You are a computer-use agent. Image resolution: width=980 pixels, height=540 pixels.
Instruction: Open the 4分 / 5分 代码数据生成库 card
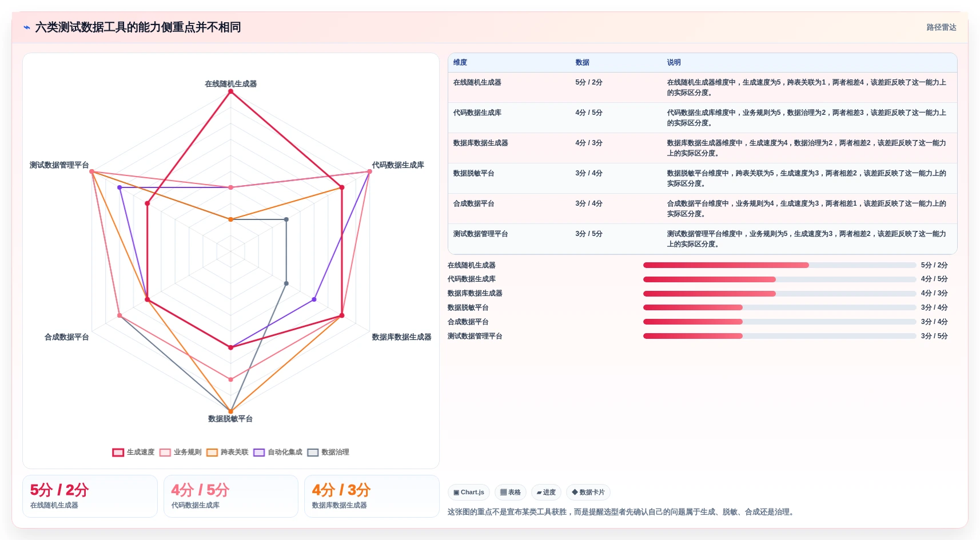pos(231,496)
